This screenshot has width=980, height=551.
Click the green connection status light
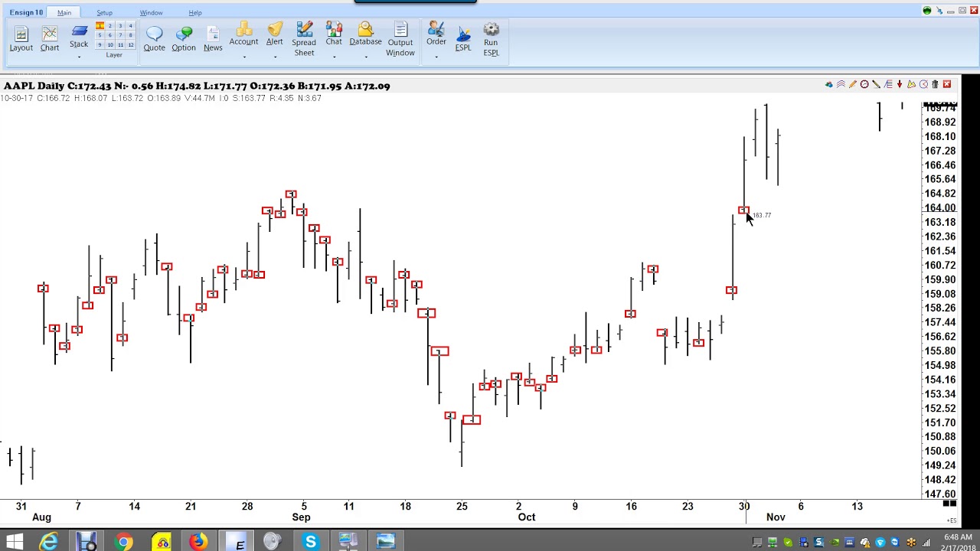click(x=927, y=11)
